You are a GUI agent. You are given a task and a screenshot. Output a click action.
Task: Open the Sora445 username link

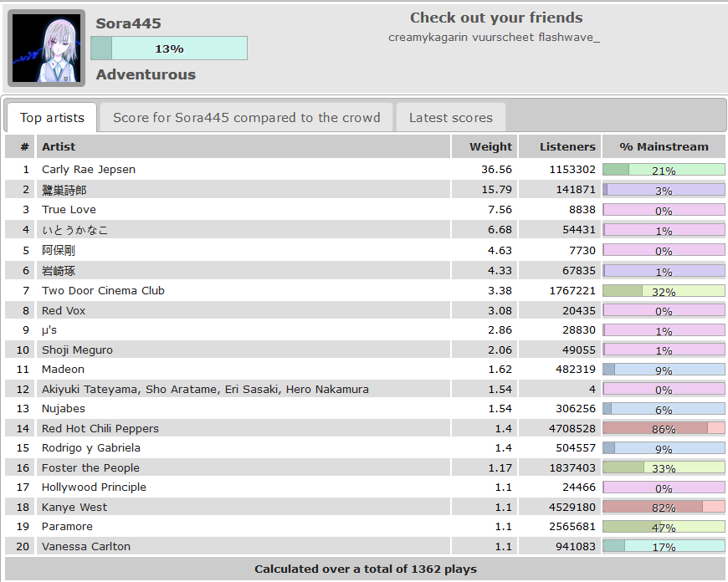[x=128, y=23]
